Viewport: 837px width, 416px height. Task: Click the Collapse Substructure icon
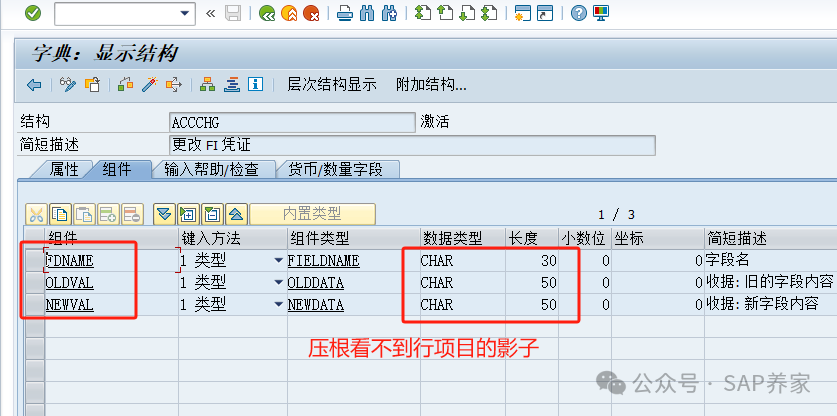click(x=212, y=215)
